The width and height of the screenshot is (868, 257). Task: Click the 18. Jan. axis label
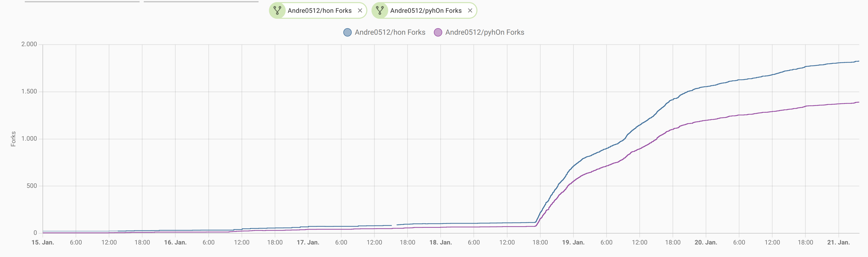pos(441,242)
